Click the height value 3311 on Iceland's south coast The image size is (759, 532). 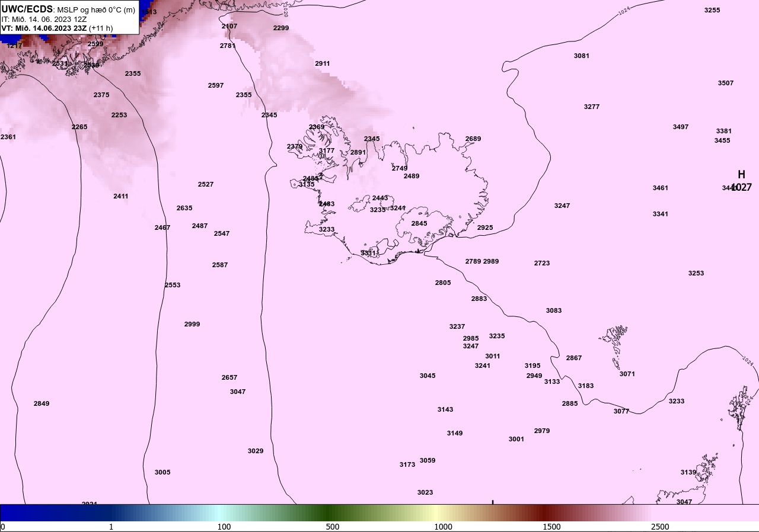pos(369,253)
